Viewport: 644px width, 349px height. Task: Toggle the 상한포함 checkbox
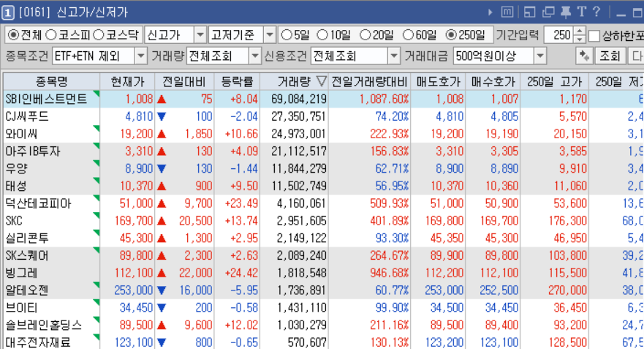click(594, 36)
